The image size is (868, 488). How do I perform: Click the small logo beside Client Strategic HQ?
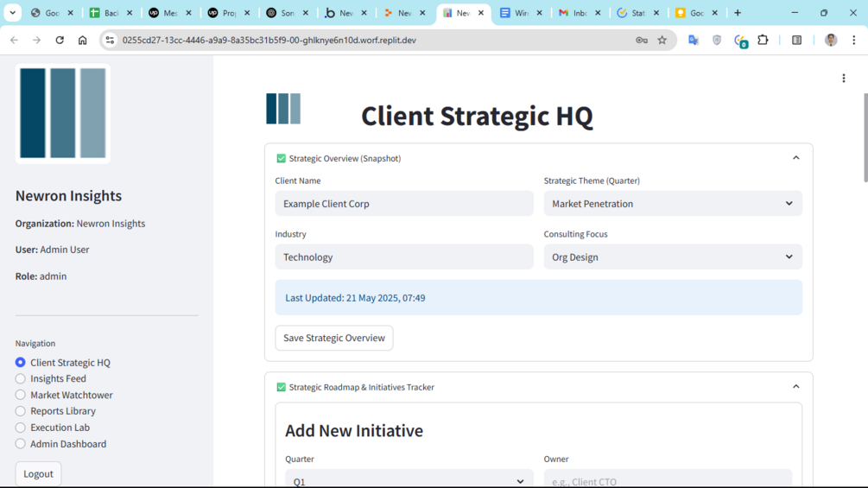pos(283,109)
